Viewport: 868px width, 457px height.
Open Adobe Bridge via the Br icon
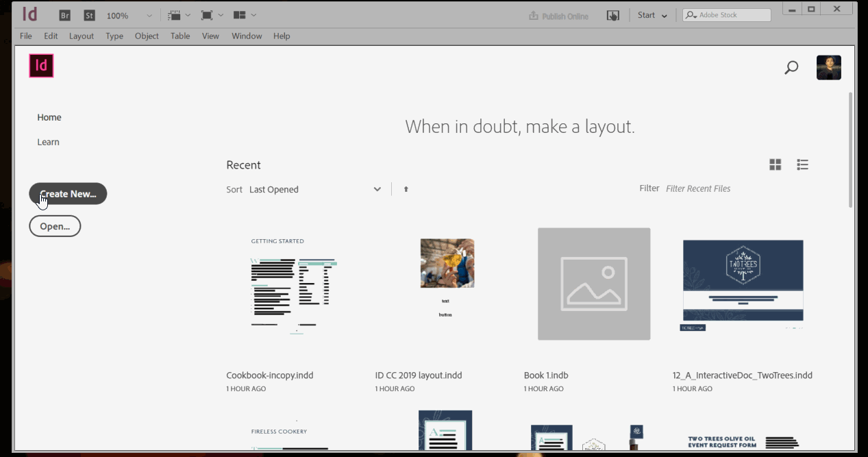click(65, 15)
